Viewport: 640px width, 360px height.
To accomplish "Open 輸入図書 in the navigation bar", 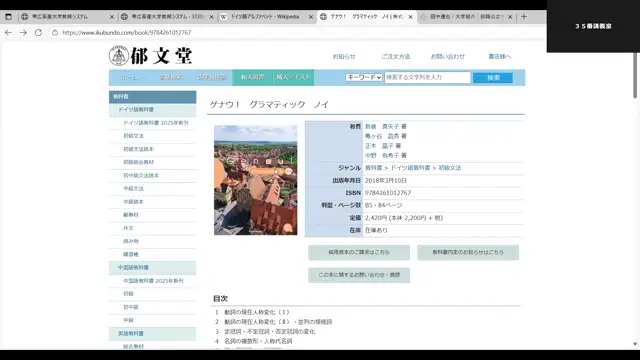I will point(252,78).
